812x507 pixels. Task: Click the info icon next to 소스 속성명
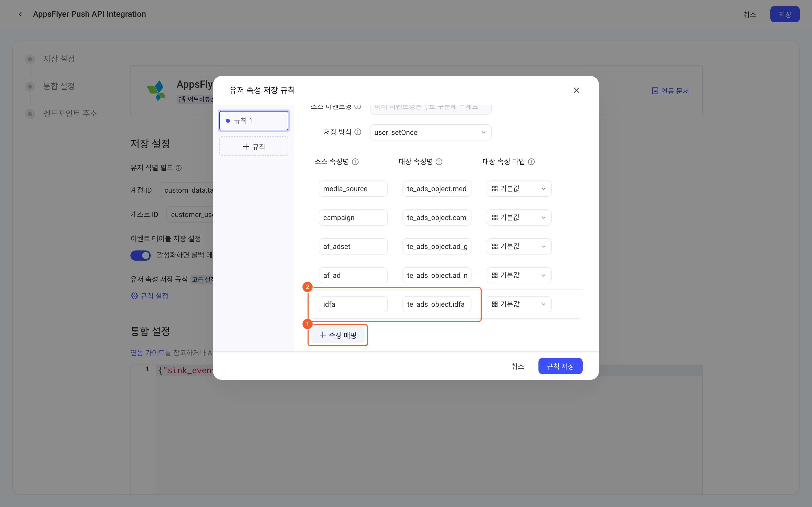click(x=355, y=162)
